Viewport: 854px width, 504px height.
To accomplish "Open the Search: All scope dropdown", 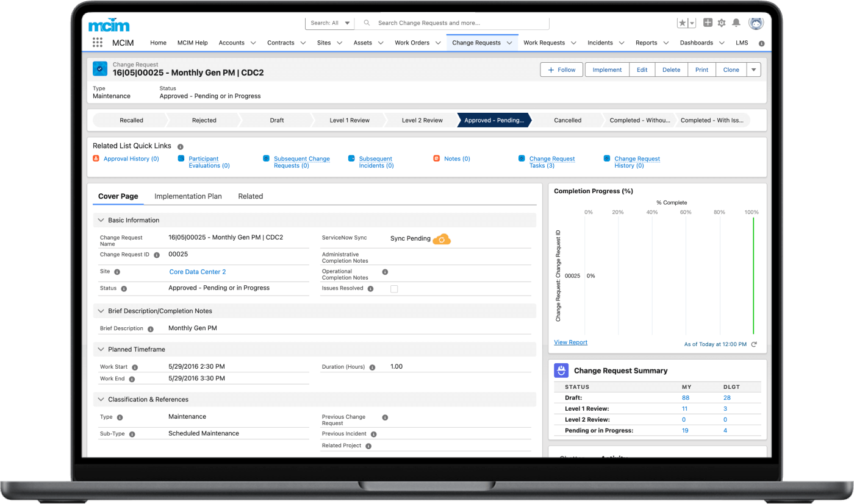I will (330, 23).
